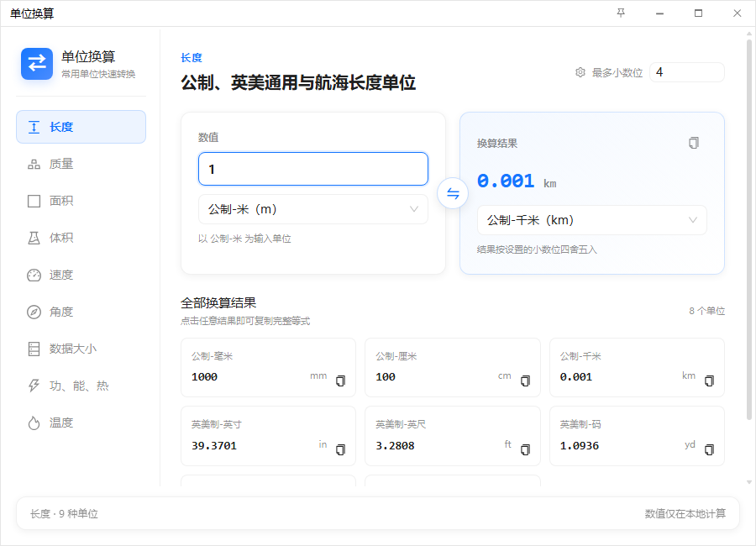
Task: Copy the 公制-毫米 1000 mm result
Action: [340, 381]
